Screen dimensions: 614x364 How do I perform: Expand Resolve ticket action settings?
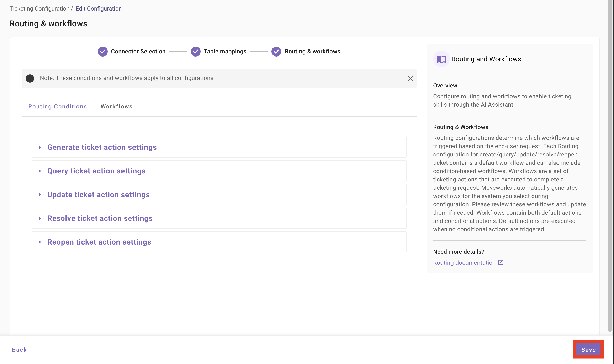pos(100,218)
